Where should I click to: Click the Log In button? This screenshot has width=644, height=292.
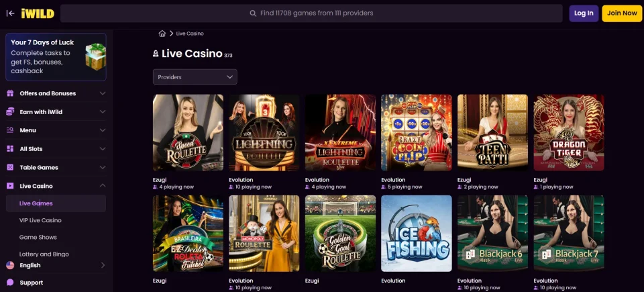(584, 13)
